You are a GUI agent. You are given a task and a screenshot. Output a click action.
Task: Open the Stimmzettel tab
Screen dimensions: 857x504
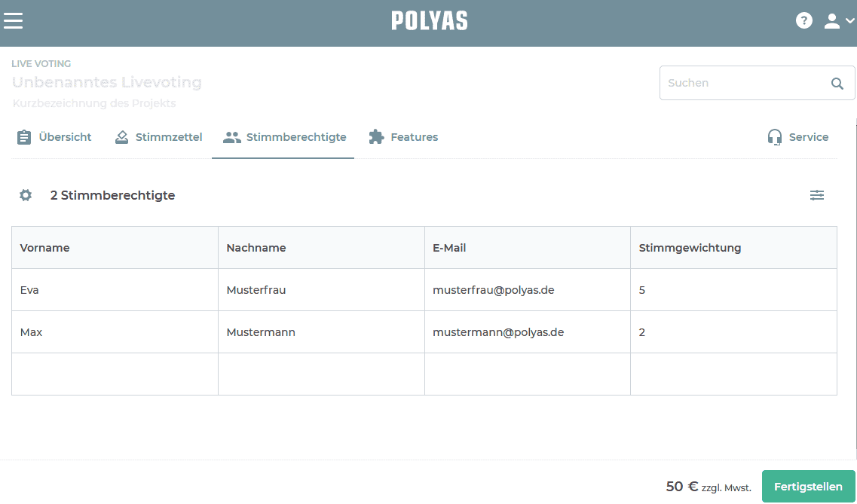(x=158, y=137)
